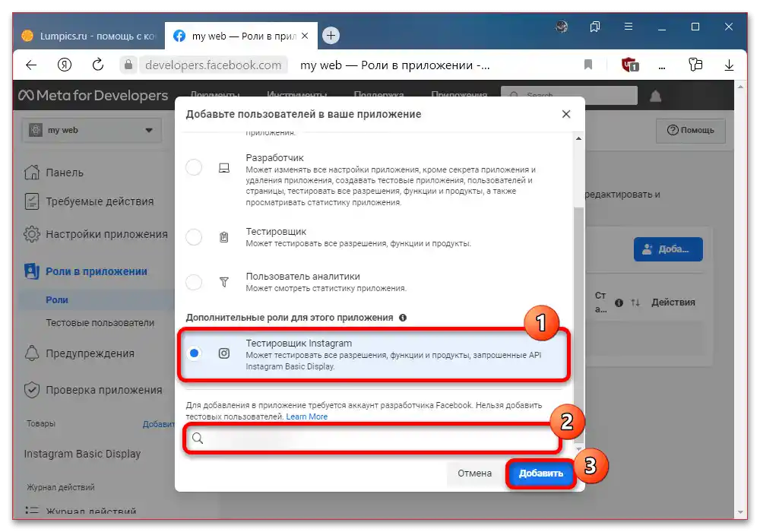The height and width of the screenshot is (532, 760).
Task: Select the Пользователь аналитики radio button
Action: tap(194, 283)
